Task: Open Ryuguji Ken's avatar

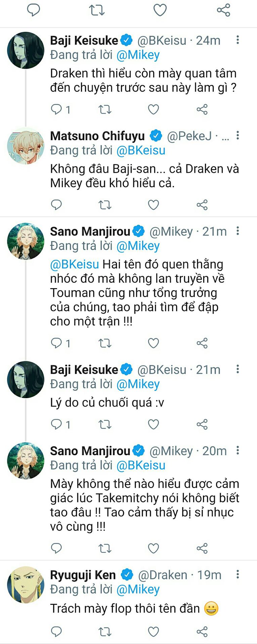Action: 26,585
